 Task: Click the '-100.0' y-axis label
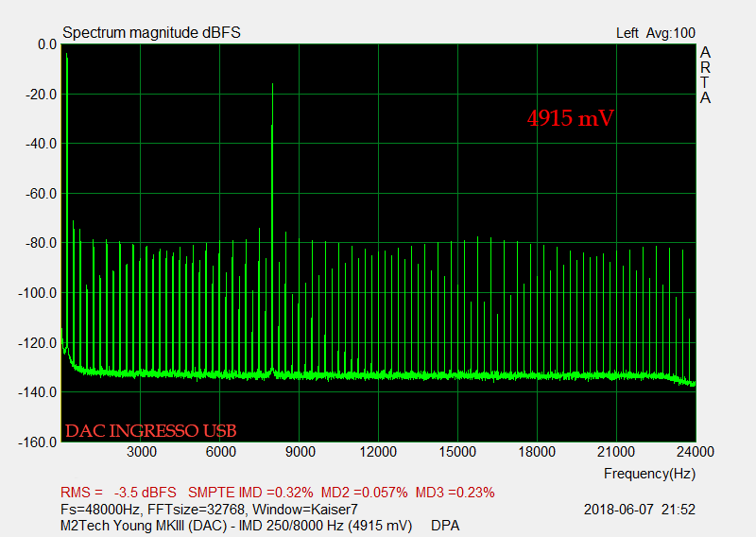[x=38, y=293]
